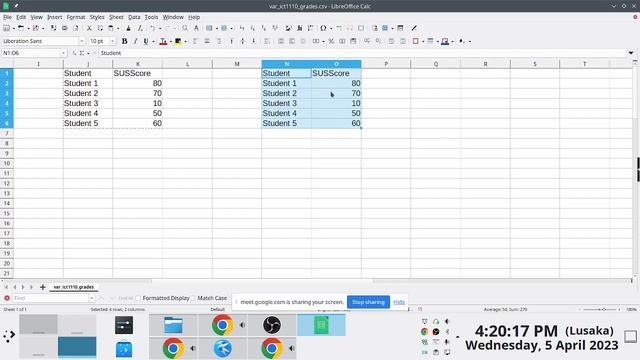
Task: Open the Find field history dropdown
Action: 91,298
